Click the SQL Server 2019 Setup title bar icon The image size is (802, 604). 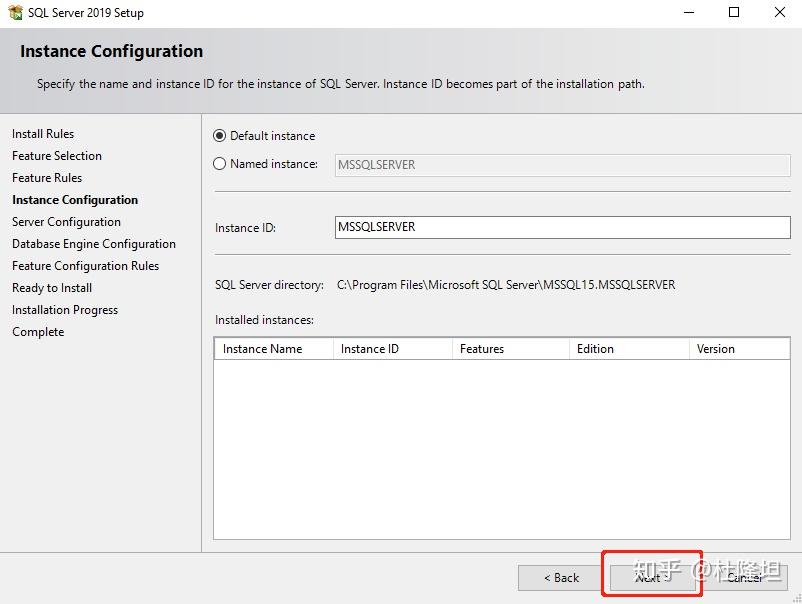pos(14,12)
